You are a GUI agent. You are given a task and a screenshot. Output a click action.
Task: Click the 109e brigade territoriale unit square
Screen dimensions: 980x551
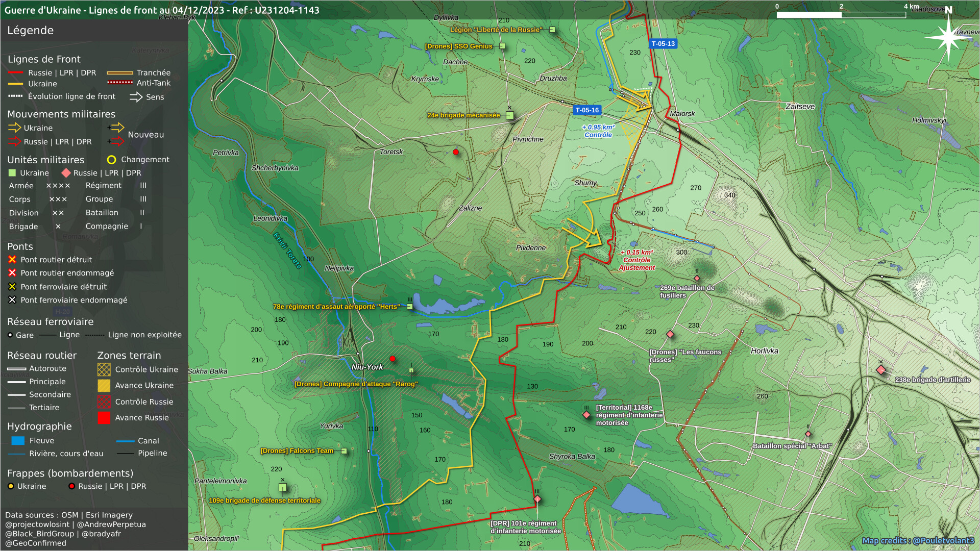(x=282, y=487)
